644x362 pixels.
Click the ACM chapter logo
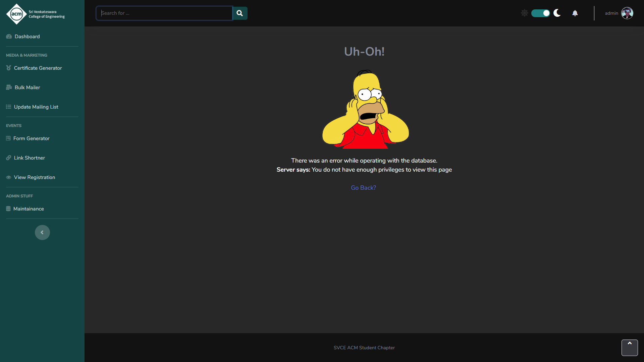(x=16, y=14)
